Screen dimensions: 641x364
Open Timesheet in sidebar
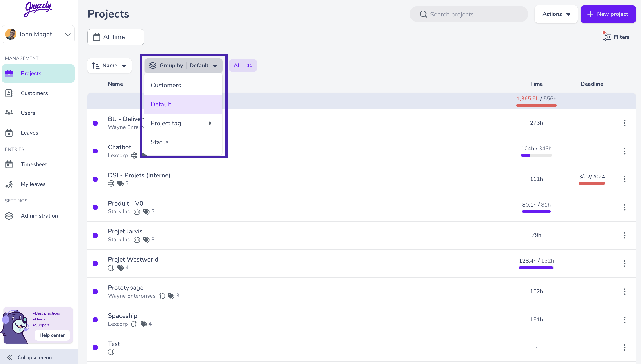point(38,164)
